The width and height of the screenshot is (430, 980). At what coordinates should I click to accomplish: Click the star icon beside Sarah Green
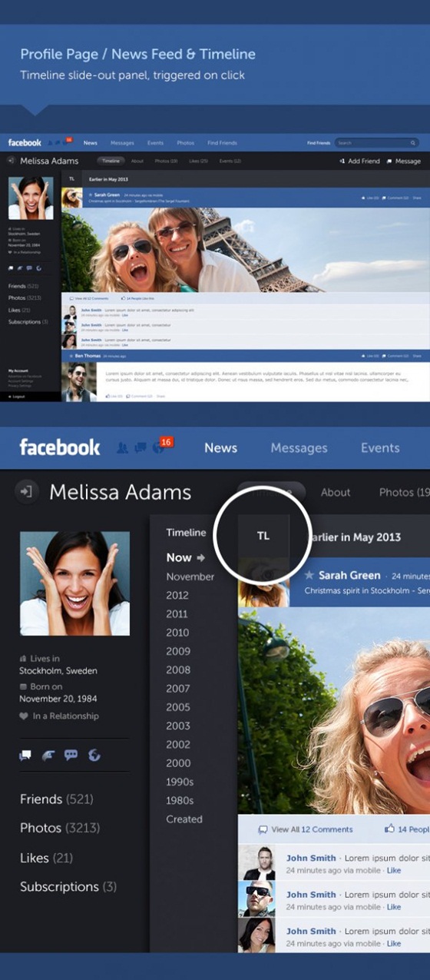click(x=309, y=575)
